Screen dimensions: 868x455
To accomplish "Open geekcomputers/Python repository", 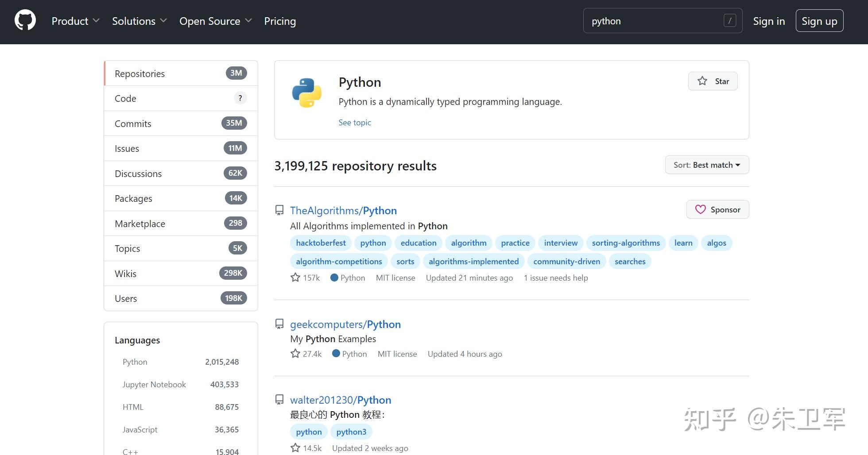I will point(345,324).
